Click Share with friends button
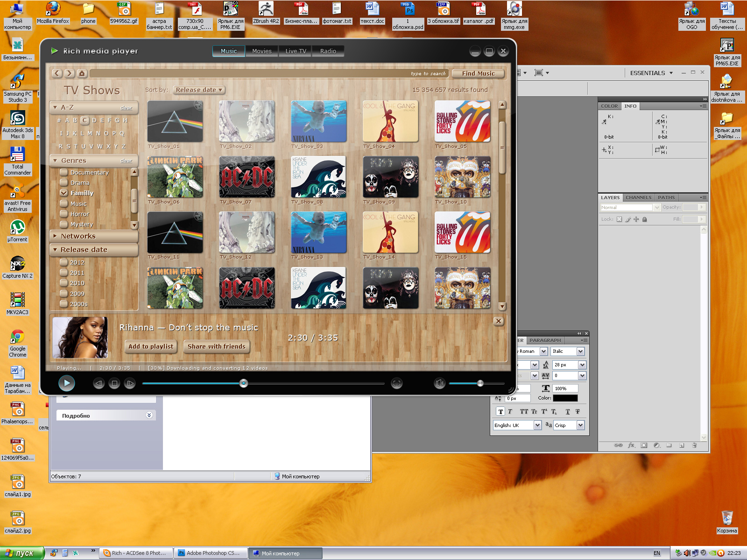Image resolution: width=747 pixels, height=560 pixels. [x=217, y=346]
